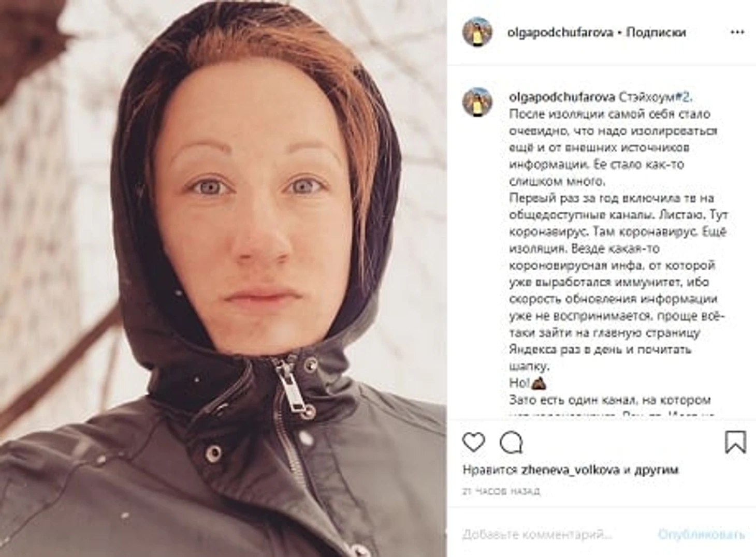Click the avatar beside the caption
The image size is (756, 557).
(x=477, y=101)
